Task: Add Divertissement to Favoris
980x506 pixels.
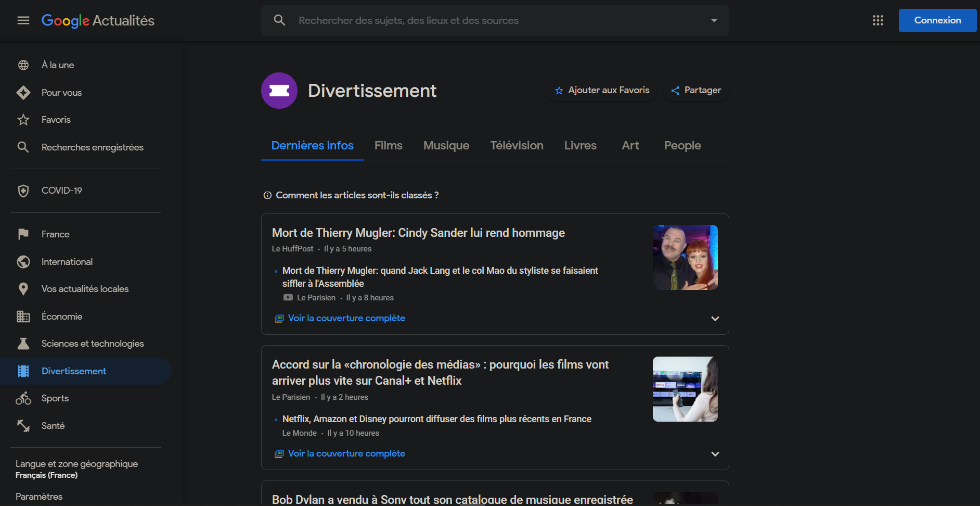Action: click(x=602, y=91)
